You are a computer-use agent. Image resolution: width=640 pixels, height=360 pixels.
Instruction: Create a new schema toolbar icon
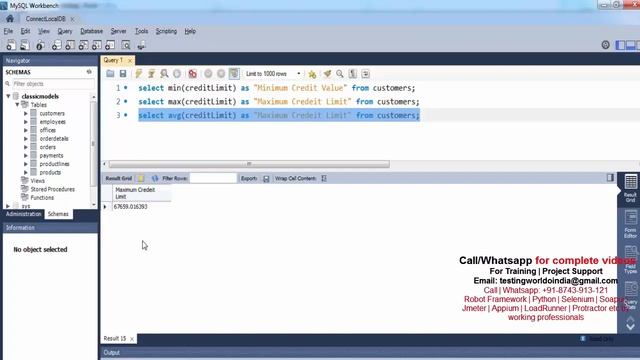pyautogui.click(x=56, y=45)
